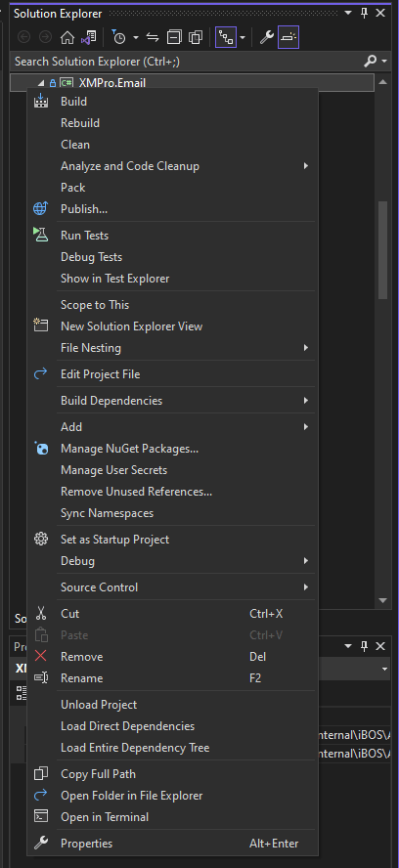Click Solution Explorer auto-hide pin icon

pyautogui.click(x=364, y=12)
